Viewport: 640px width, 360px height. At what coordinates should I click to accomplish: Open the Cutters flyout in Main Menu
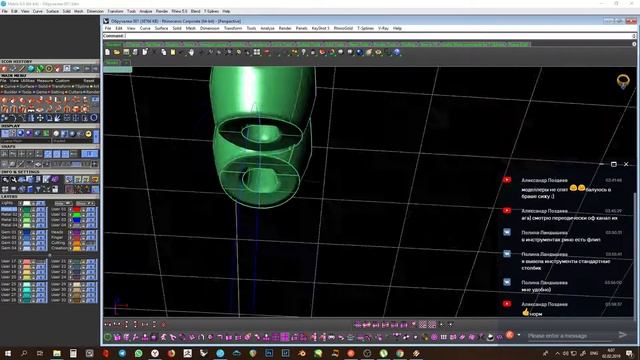tap(76, 92)
